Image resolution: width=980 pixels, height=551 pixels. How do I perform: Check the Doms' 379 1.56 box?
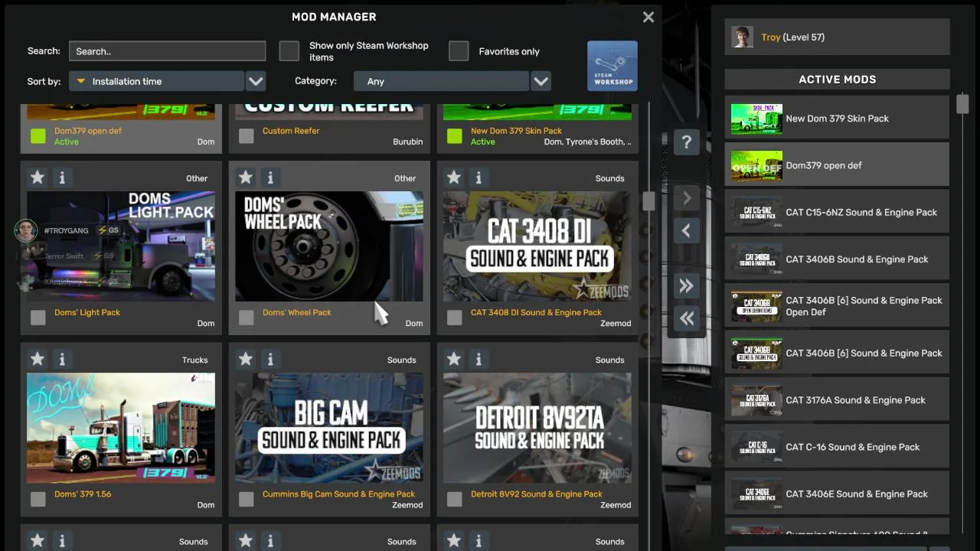38,499
